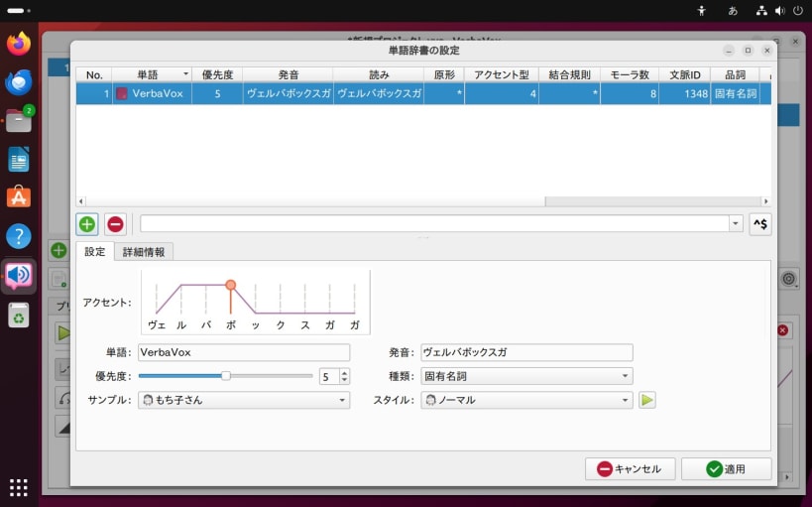
Task: Select the 固有名詞 cell in table row
Action: (x=735, y=94)
